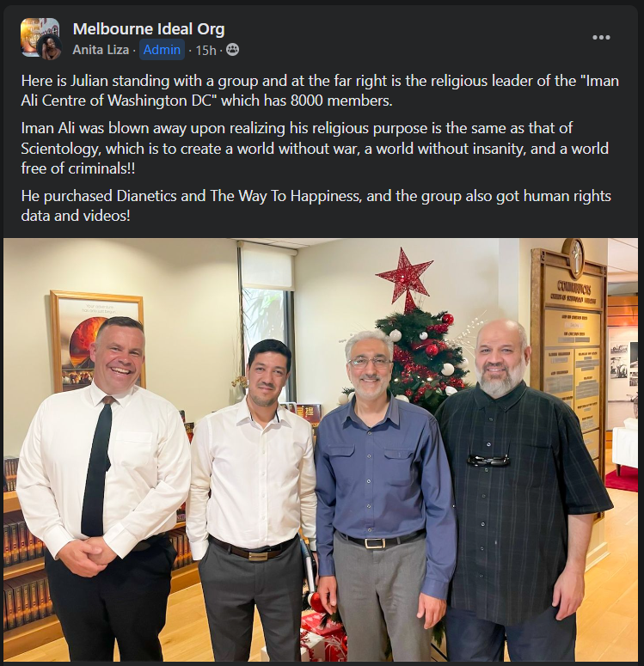Open the post options three-dots menu
Viewport: 644px width, 666px height.
coord(601,38)
